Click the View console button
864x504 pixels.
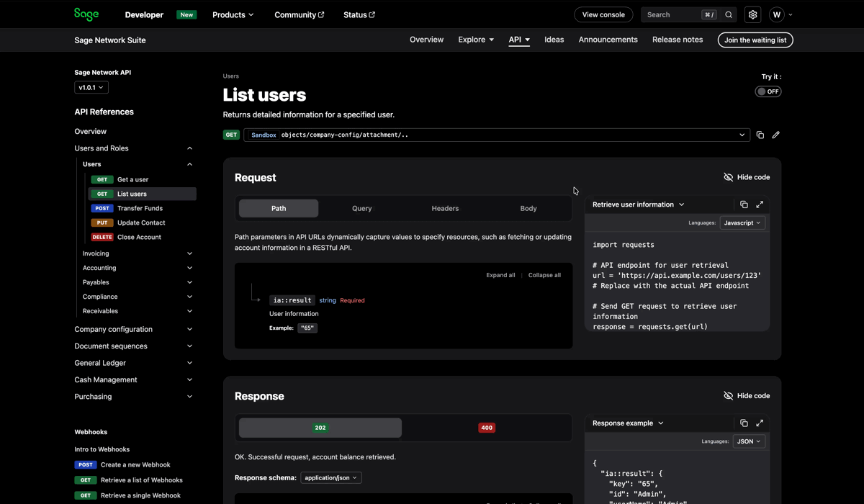[x=603, y=14]
